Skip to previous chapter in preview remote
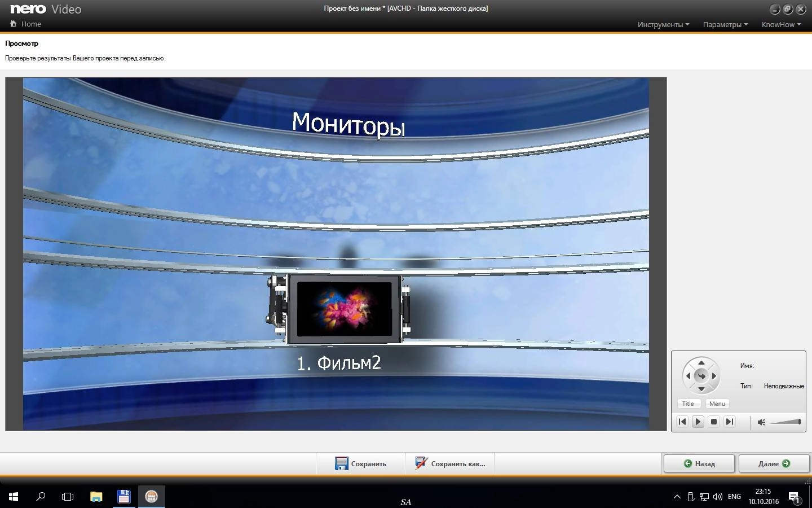 [x=682, y=422]
